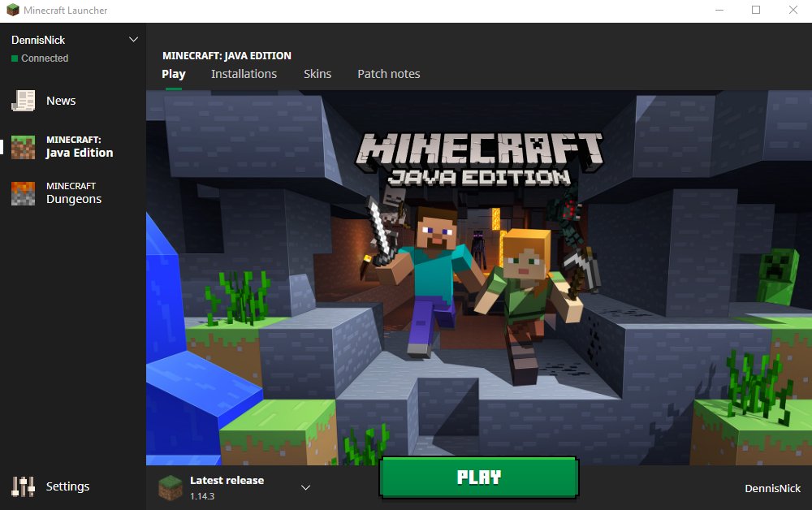Viewport: 812px width, 510px height.
Task: Open the Settings sliders icon
Action: pos(24,486)
